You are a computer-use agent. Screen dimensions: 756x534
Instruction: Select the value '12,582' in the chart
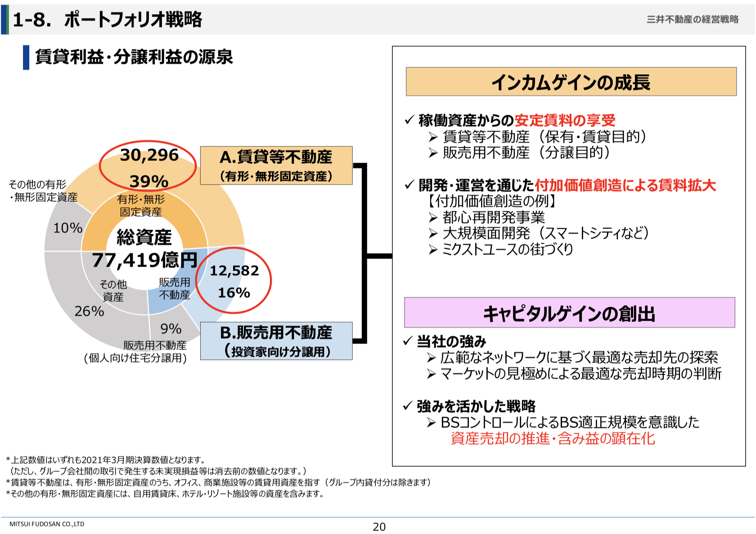(234, 271)
